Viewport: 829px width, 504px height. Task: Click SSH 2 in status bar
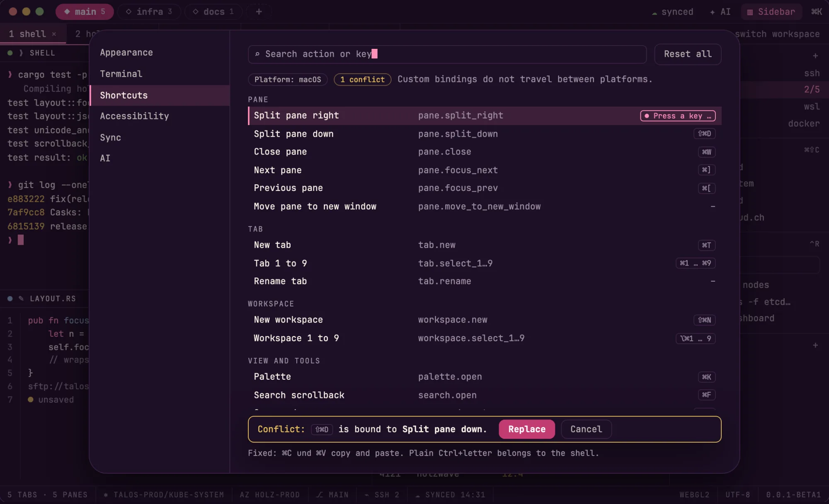382,495
